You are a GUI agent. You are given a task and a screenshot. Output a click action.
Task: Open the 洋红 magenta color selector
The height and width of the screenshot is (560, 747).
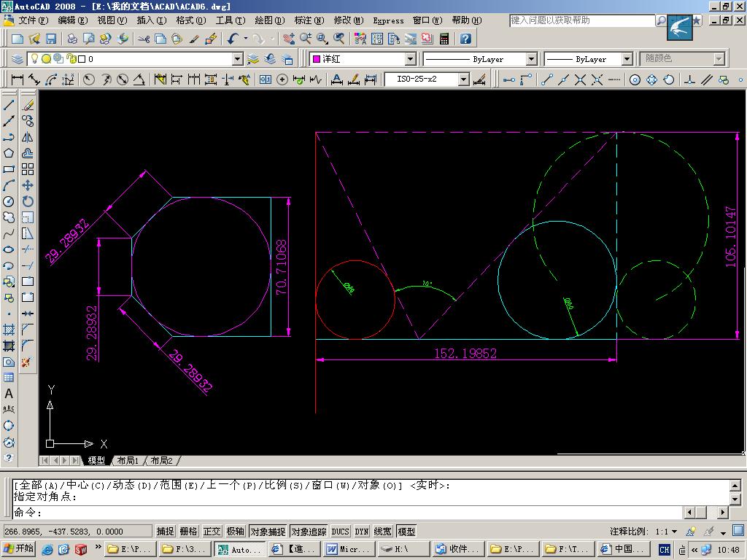[410, 59]
